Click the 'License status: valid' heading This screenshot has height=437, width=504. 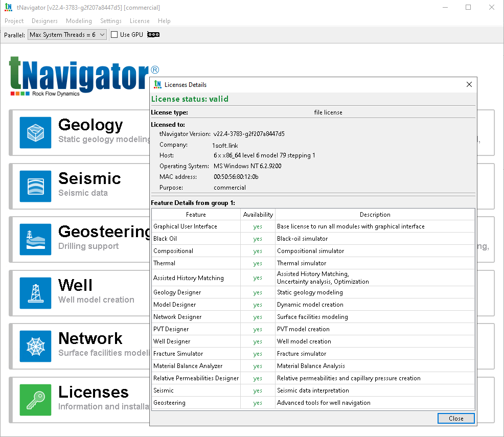190,99
